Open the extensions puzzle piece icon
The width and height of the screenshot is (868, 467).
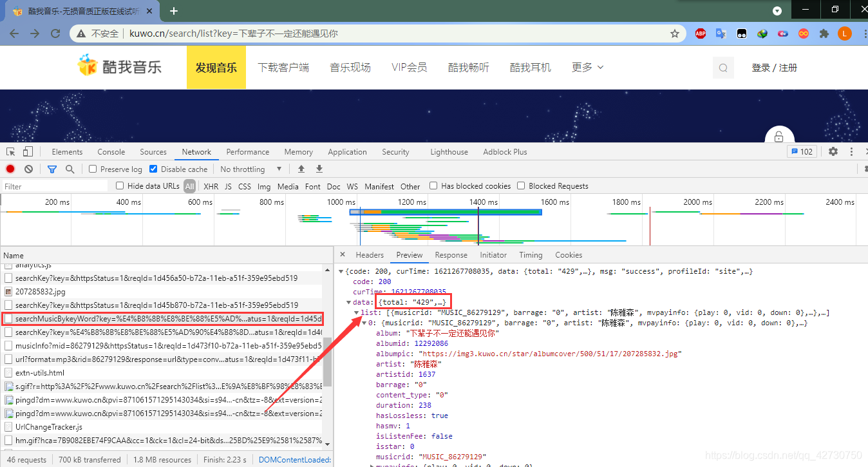click(x=824, y=33)
